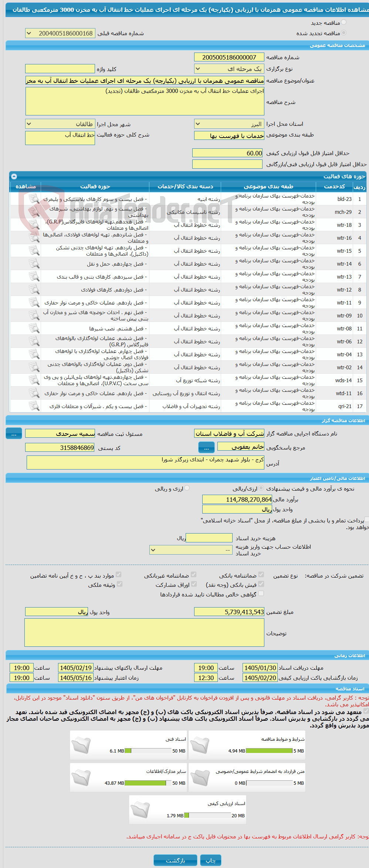Viewport: 369px width, 868px height.
Task: Click the چاپ button
Action: click(211, 860)
